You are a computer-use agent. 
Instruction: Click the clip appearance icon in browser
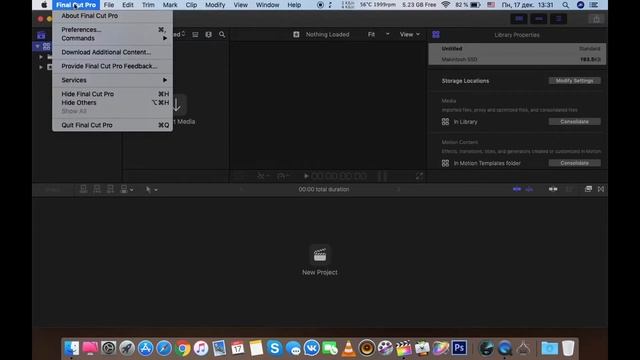point(209,35)
